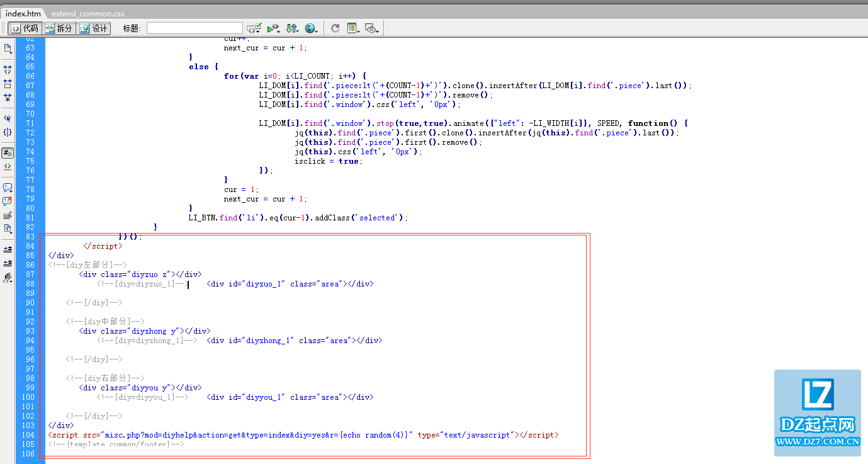Click line number 66 in the gutter
The image size is (868, 464).
(x=30, y=76)
